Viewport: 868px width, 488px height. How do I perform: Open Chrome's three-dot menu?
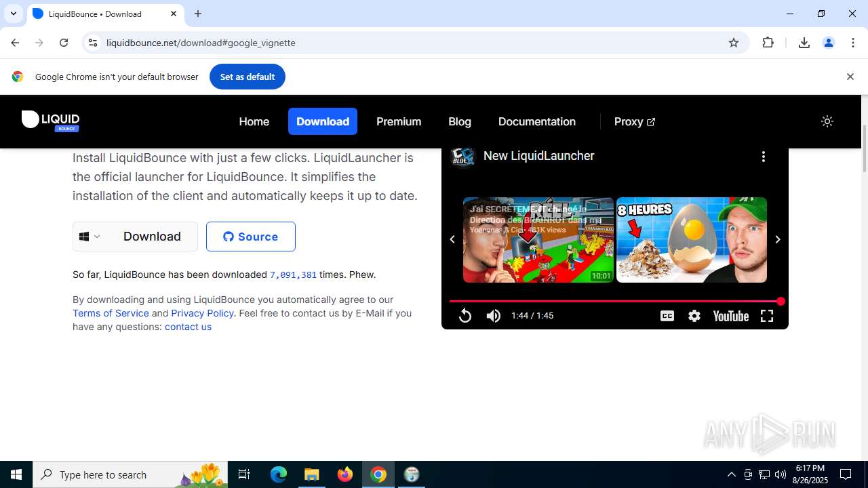pos(853,43)
